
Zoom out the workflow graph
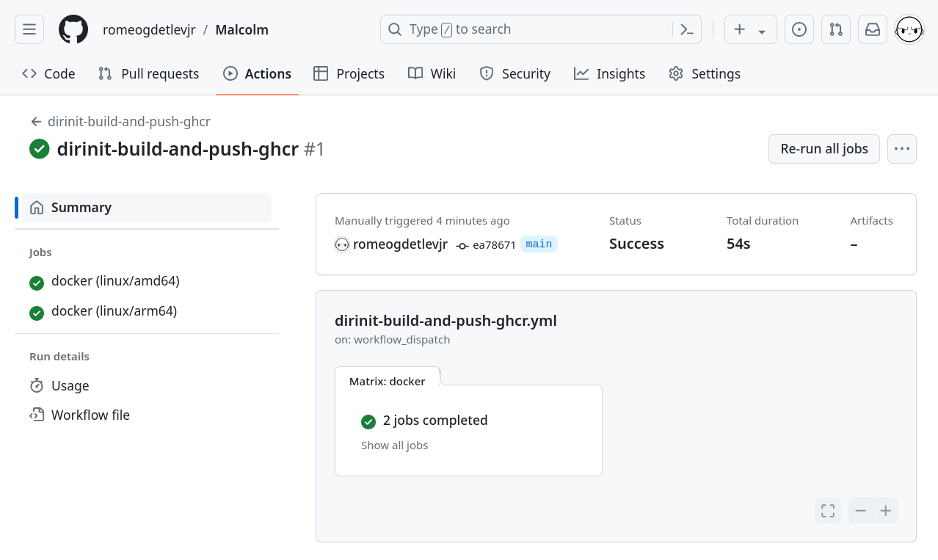(x=861, y=511)
